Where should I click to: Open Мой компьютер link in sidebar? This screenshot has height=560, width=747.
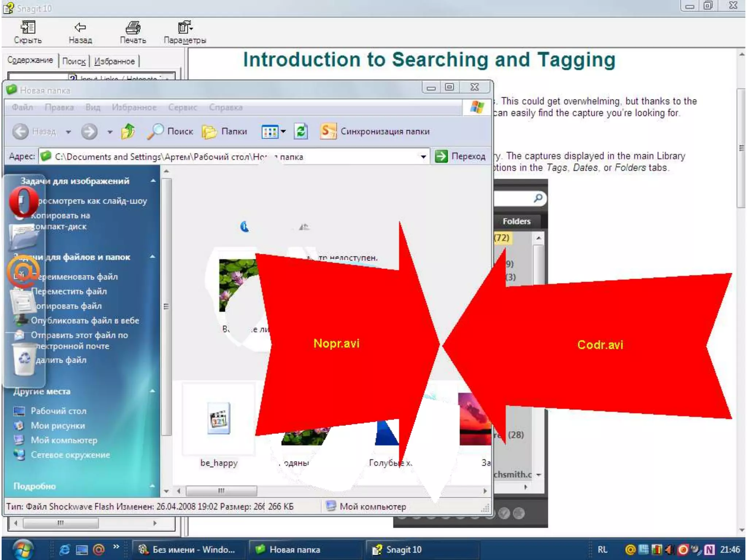pyautogui.click(x=64, y=440)
